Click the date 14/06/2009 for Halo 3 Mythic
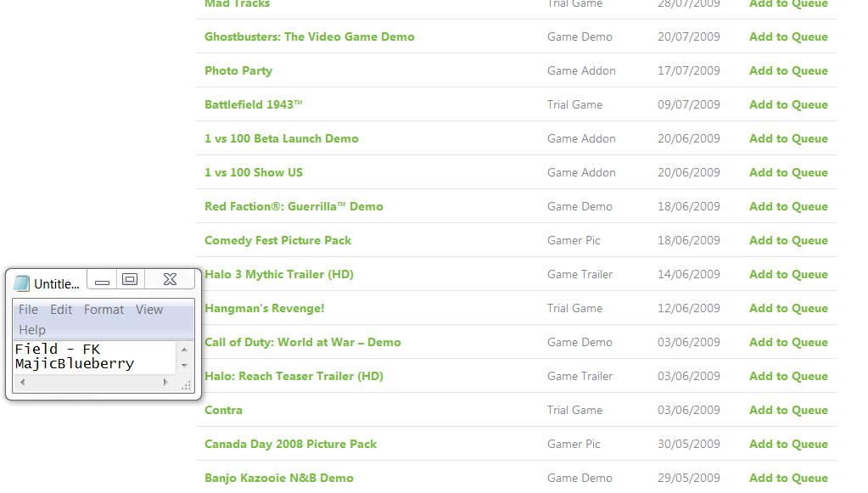The height and width of the screenshot is (493, 868). 689,274
